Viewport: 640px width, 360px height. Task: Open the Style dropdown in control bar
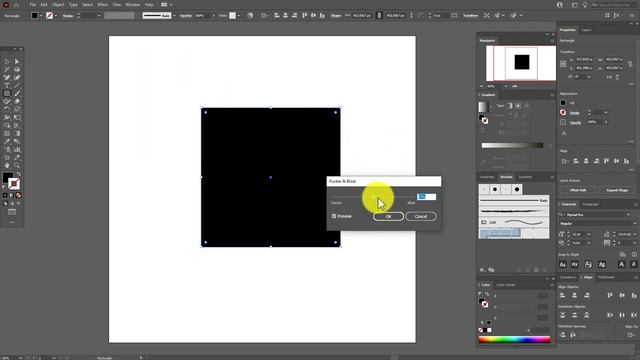[x=239, y=16]
